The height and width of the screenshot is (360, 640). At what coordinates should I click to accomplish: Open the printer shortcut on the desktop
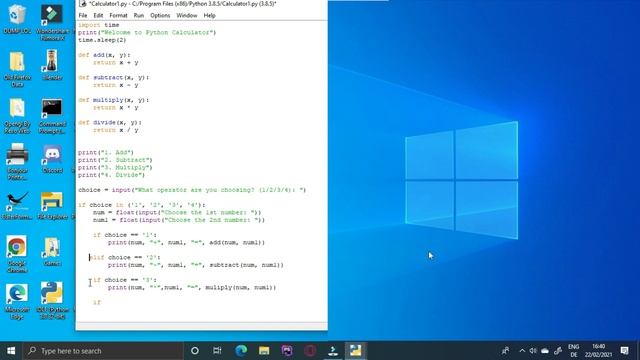click(x=17, y=161)
